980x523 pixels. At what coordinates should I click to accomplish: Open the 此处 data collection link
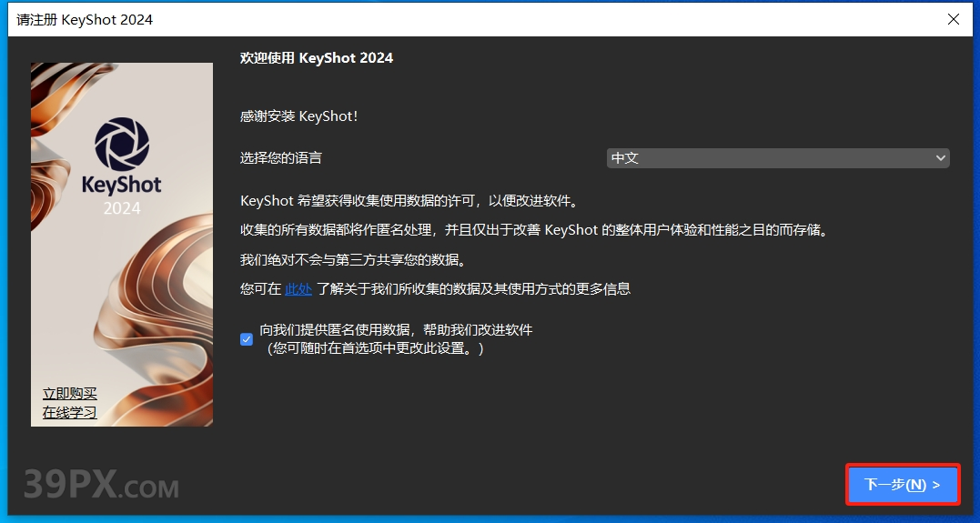tap(298, 289)
